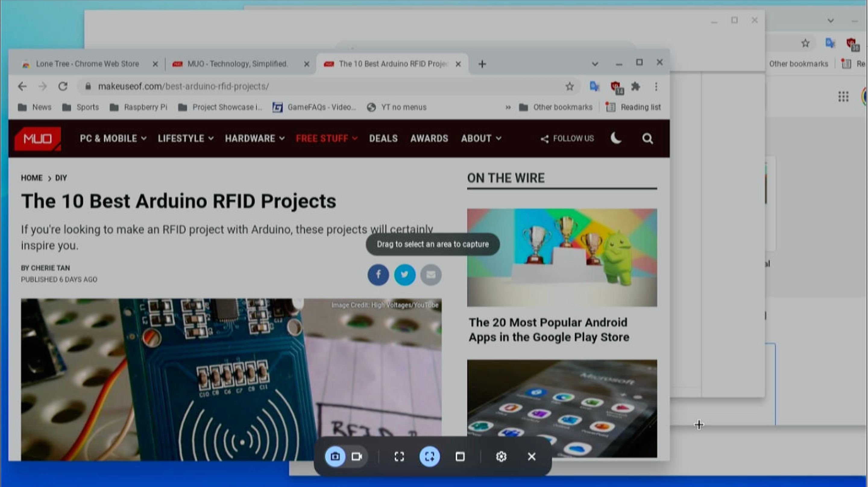Viewport: 868px width, 487px height.
Task: Click the bookmark star icon
Action: pos(569,86)
